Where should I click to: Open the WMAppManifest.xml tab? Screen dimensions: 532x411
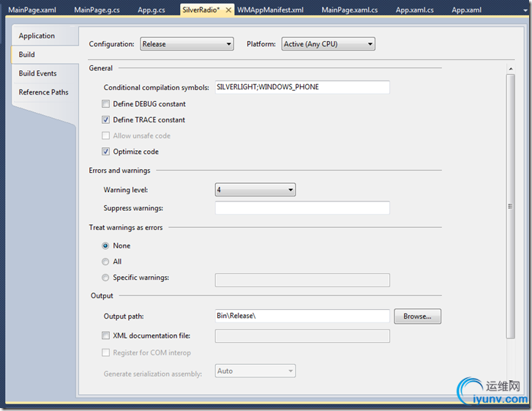(271, 10)
